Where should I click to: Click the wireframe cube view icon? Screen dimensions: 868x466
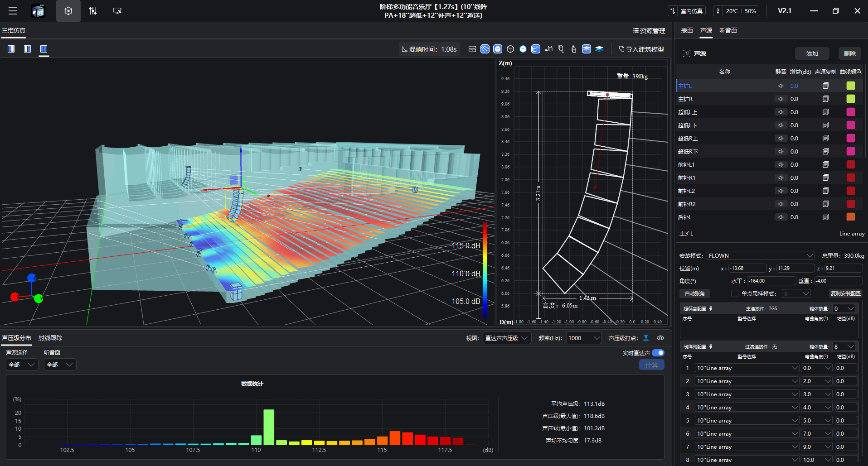[510, 49]
